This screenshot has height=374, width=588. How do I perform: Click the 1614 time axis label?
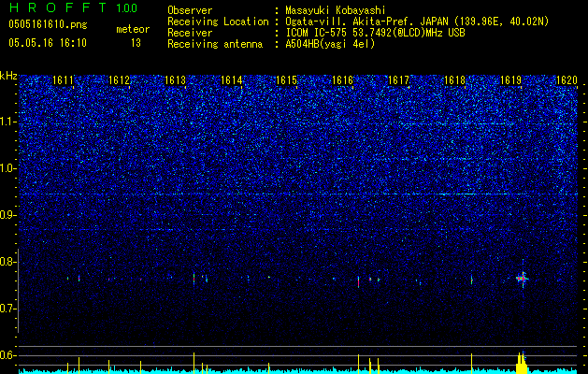click(x=231, y=80)
